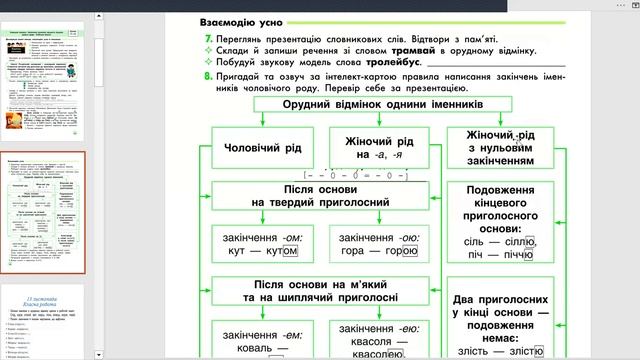The height and width of the screenshot is (360, 640).
Task: Click the thumbnail panel scrollbar handle
Action: pyautogui.click(x=98, y=62)
